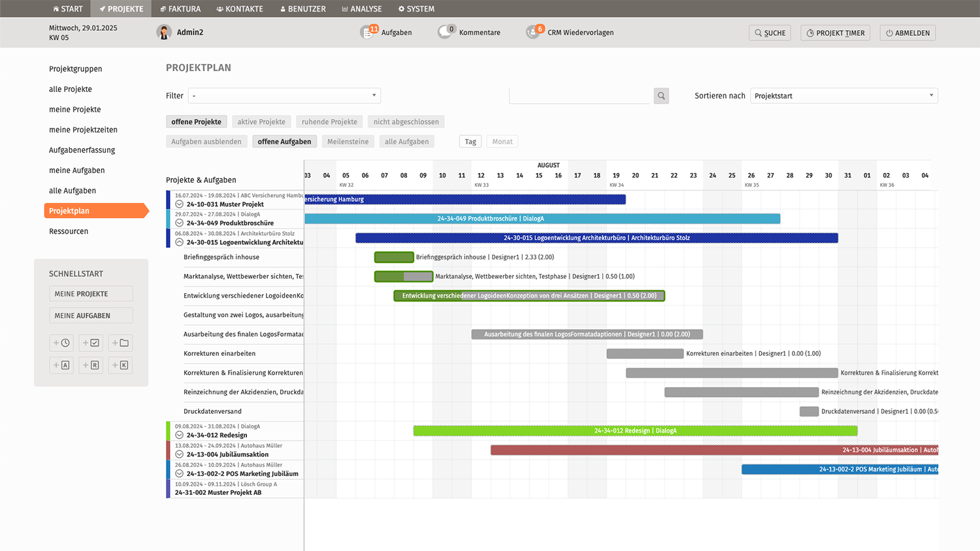Click the PROJEKT TIMER button
The image size is (980, 551).
(x=835, y=33)
